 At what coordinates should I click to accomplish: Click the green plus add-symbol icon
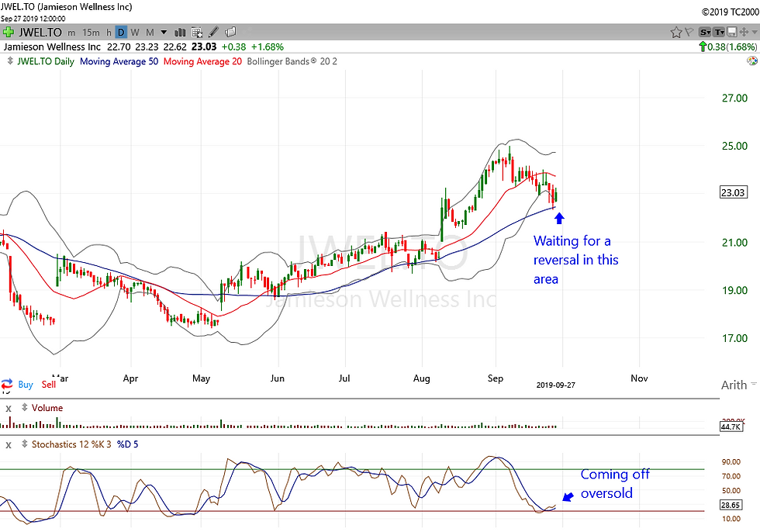pyautogui.click(x=9, y=33)
